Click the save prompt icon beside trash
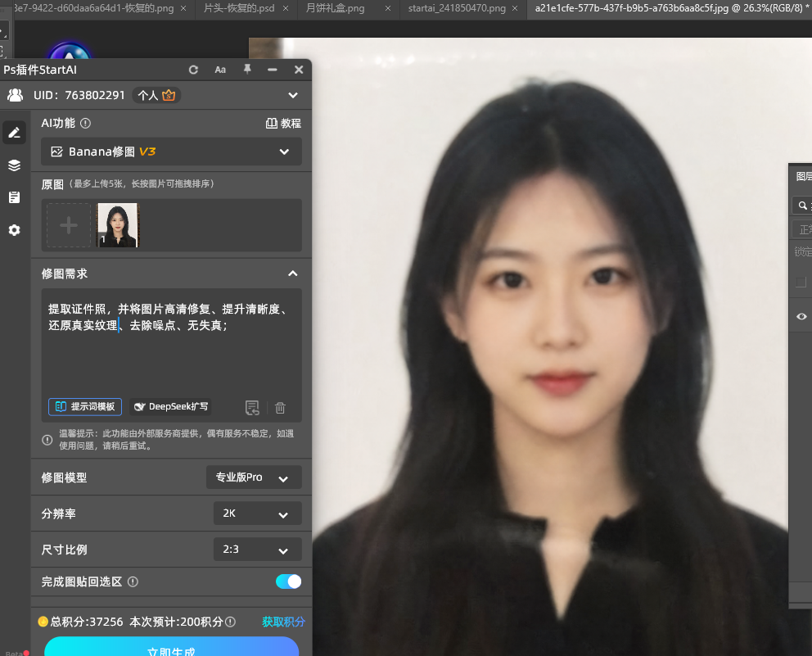This screenshot has width=812, height=656. click(x=252, y=408)
